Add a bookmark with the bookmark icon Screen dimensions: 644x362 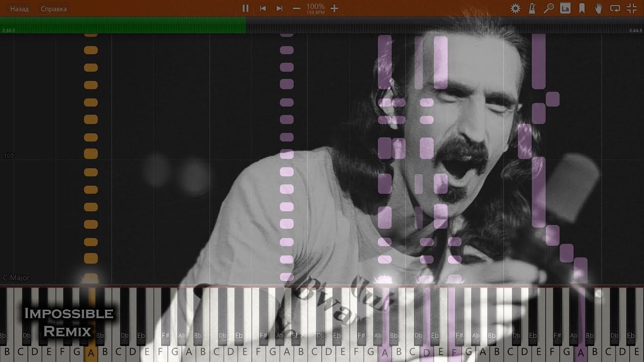point(582,9)
